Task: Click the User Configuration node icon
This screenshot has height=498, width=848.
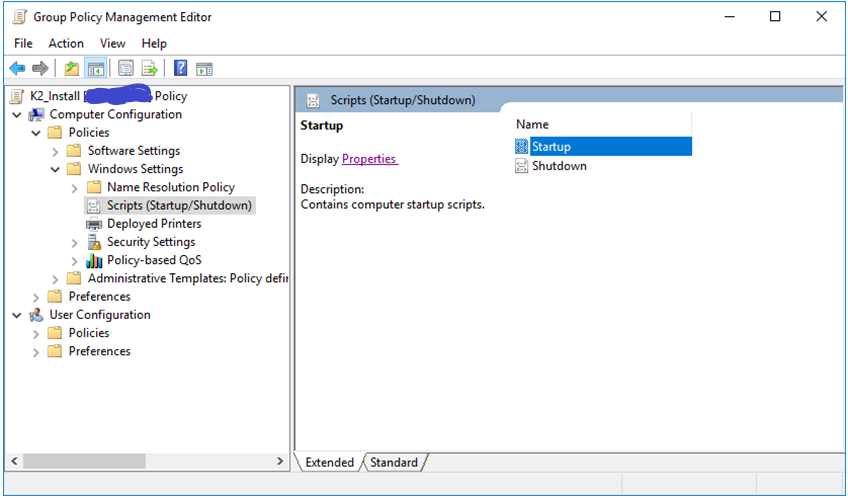Action: coord(36,315)
